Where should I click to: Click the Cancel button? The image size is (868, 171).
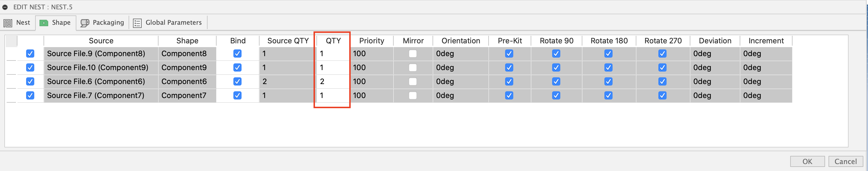[845, 161]
